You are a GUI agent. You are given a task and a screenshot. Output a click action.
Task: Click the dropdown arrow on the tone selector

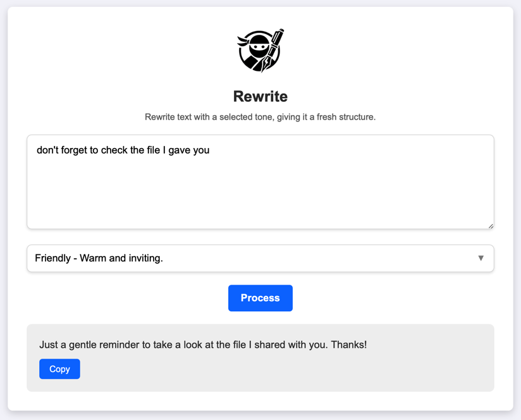[x=481, y=258]
